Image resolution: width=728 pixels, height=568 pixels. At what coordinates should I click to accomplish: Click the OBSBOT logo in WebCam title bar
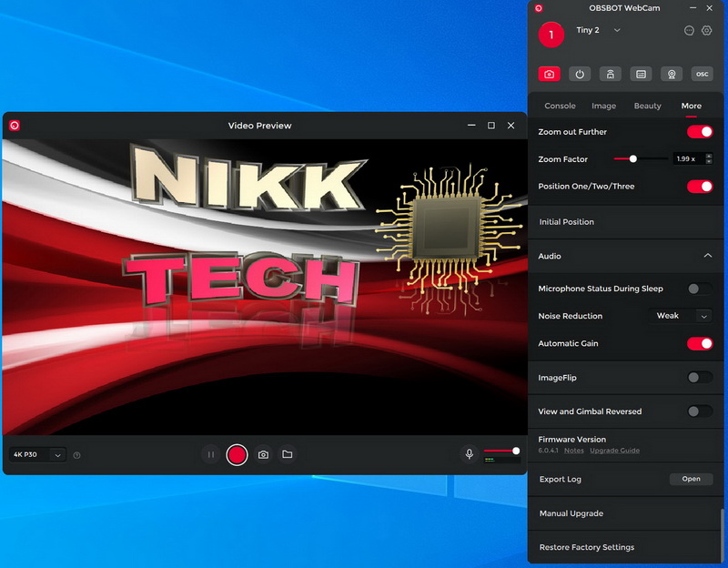[539, 8]
